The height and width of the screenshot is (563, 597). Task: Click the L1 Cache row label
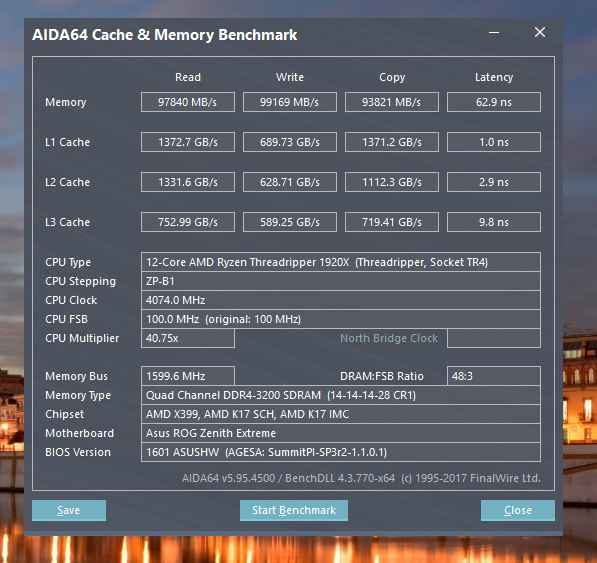[67, 142]
